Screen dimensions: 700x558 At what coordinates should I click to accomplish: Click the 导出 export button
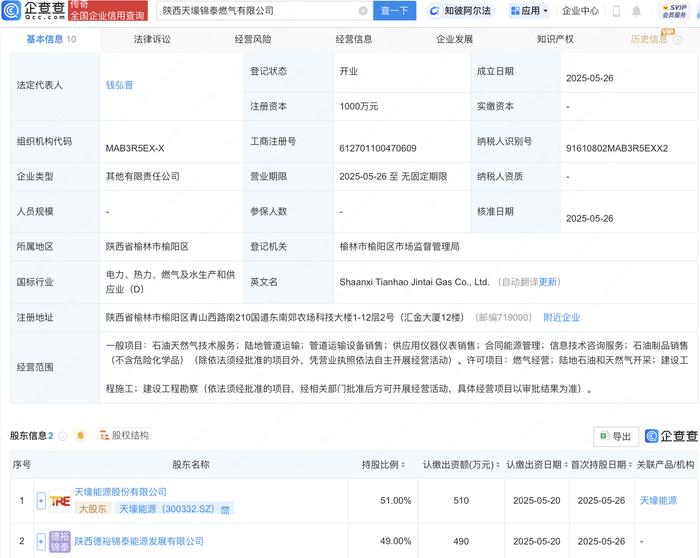click(616, 436)
